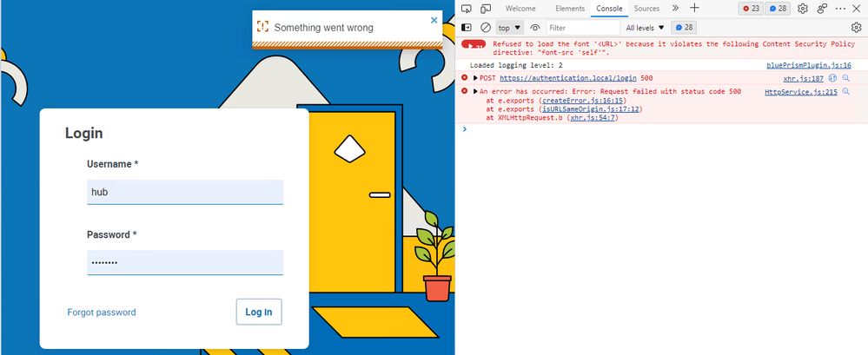Screen dimensions: 868x355
Task: Toggle device emulation icon in DevTools
Action: tap(486, 9)
